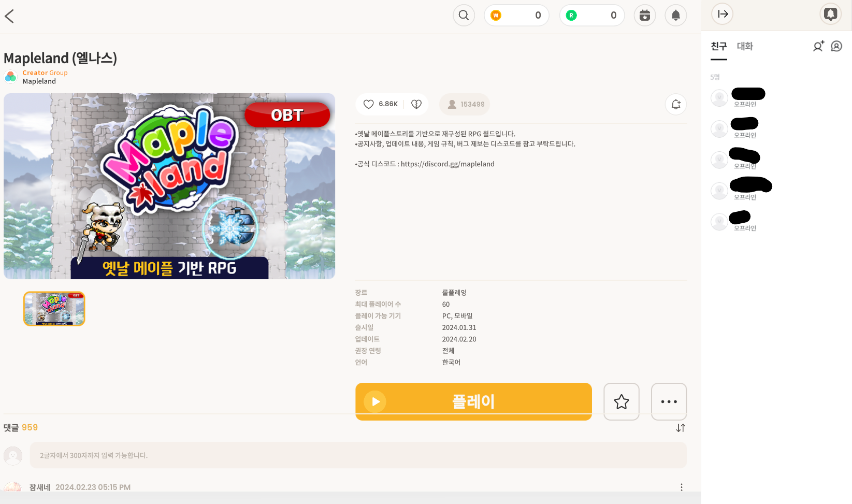Open my profile circle icon
The height and width of the screenshot is (504, 852).
click(836, 46)
